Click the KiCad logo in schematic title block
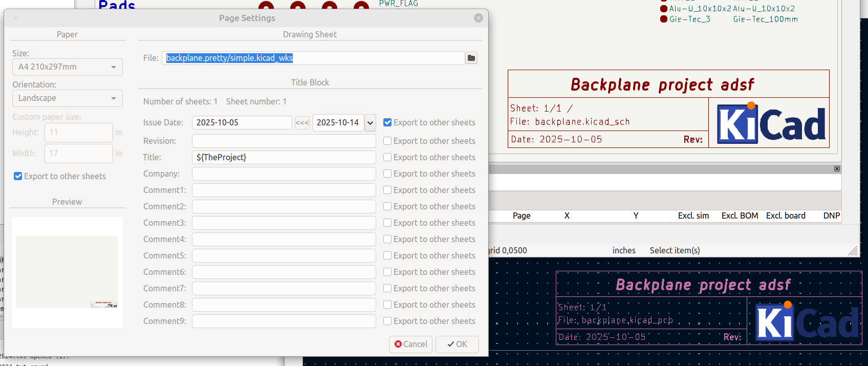868x366 pixels. pos(771,124)
